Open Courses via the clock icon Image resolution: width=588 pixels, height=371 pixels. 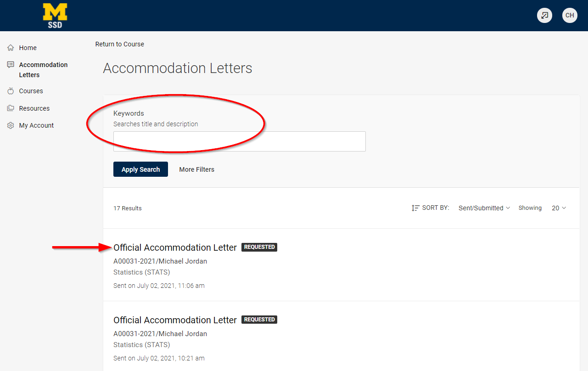tap(10, 90)
